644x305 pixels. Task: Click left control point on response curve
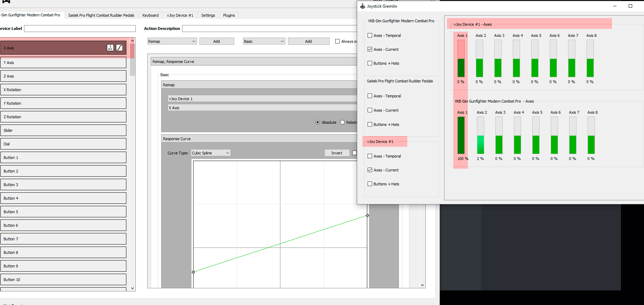pos(193,272)
